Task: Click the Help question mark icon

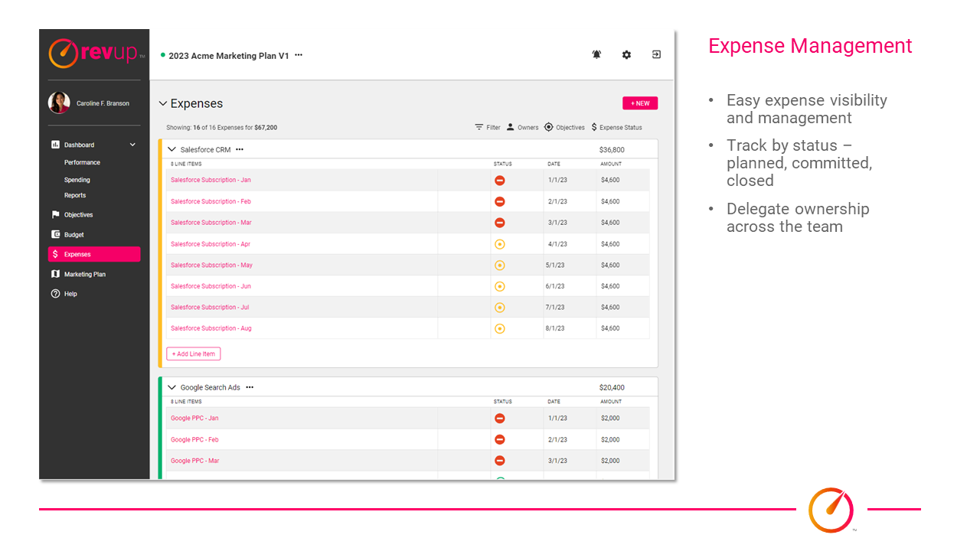Action: tap(55, 294)
